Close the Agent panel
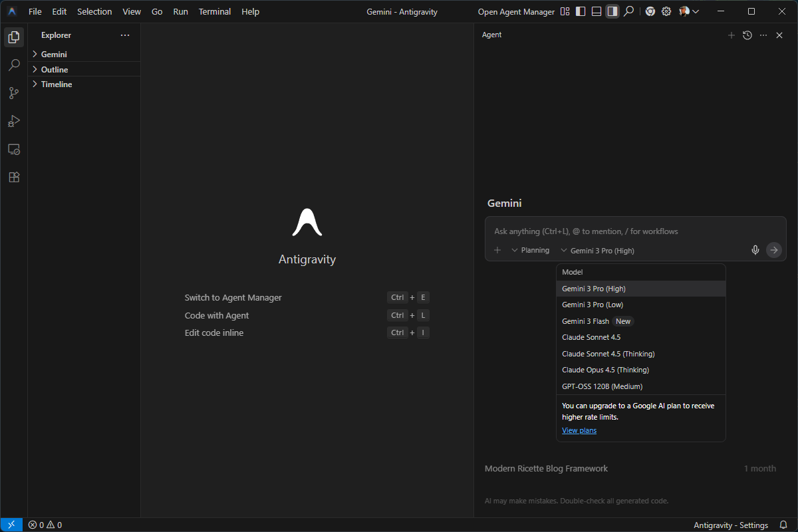The image size is (798, 532). pos(779,35)
